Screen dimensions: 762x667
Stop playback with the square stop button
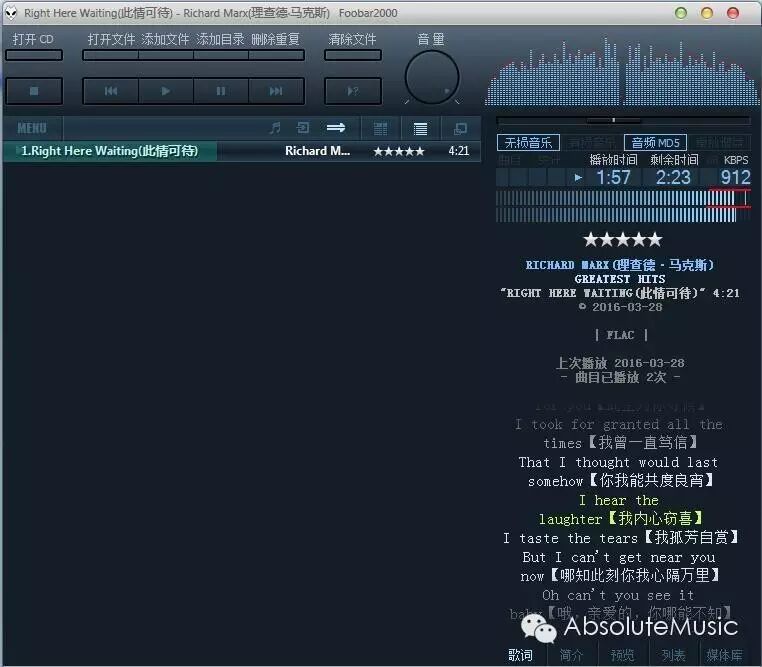point(34,91)
